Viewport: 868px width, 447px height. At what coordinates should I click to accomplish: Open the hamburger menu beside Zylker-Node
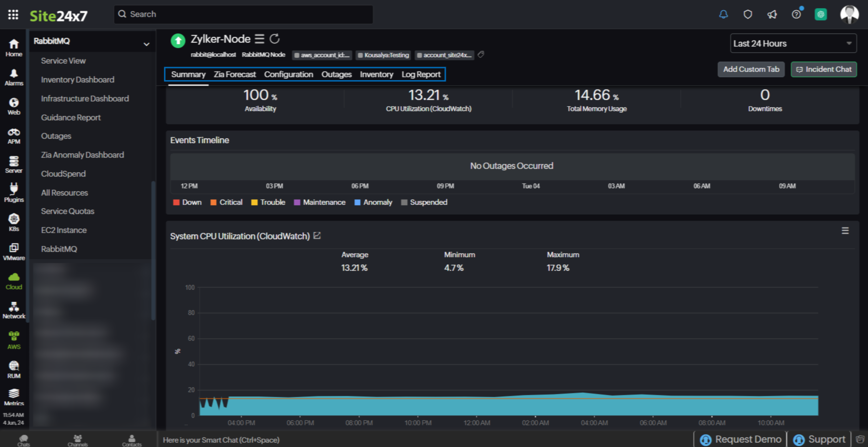coord(259,38)
